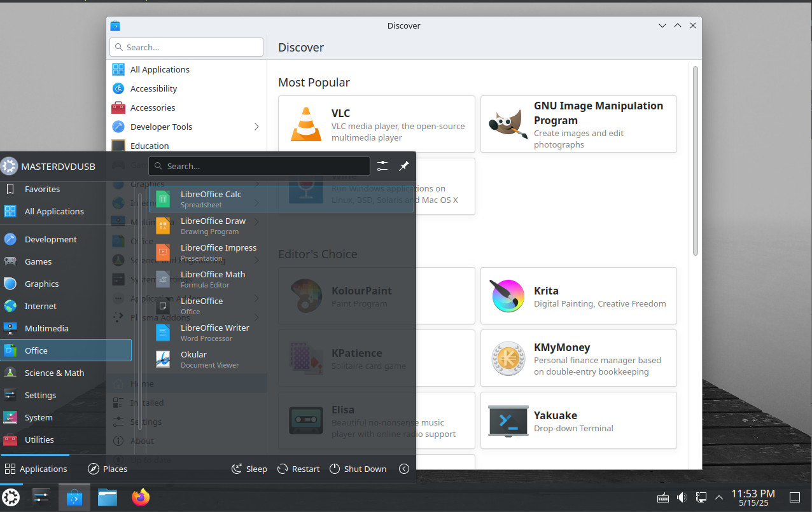Screen dimensions: 812x512
Task: Open the Internet category in launcher
Action: point(66,306)
